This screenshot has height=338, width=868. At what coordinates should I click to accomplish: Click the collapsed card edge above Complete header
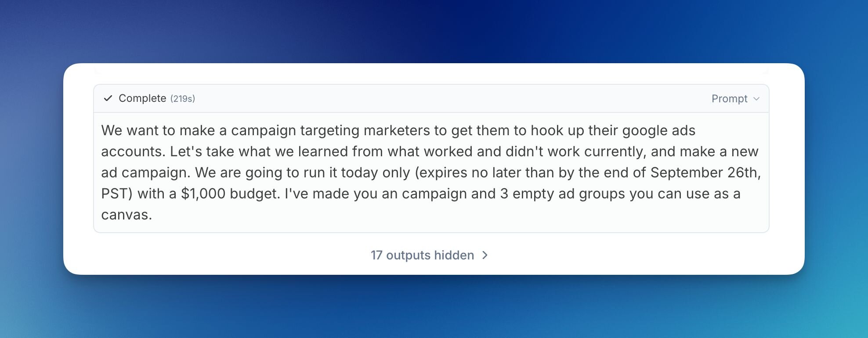click(430, 70)
